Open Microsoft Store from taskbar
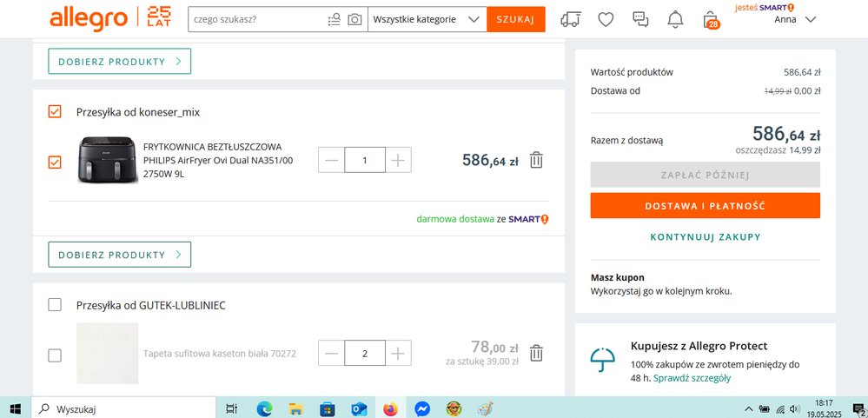The height and width of the screenshot is (418, 868). tap(328, 409)
